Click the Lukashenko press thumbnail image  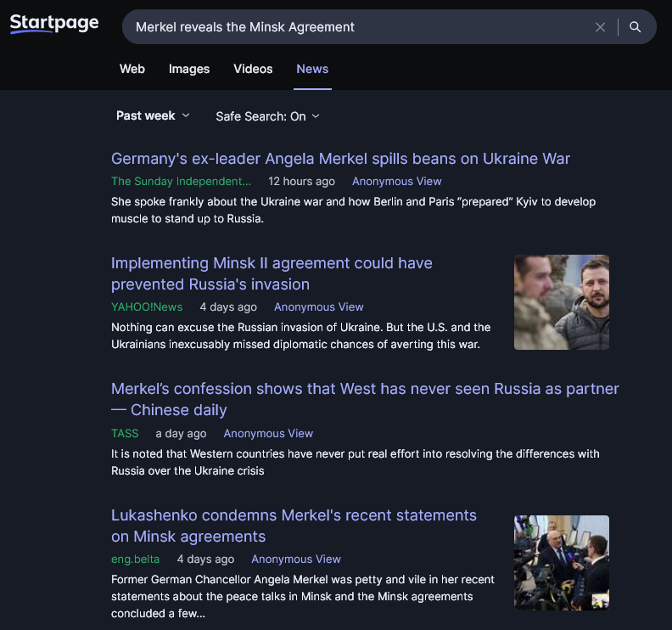coord(562,563)
